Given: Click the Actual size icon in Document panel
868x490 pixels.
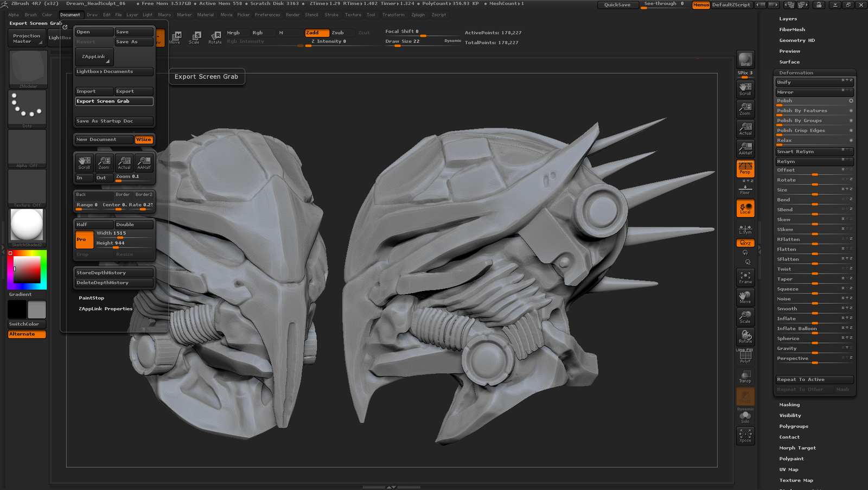Looking at the screenshot, I should click(124, 163).
